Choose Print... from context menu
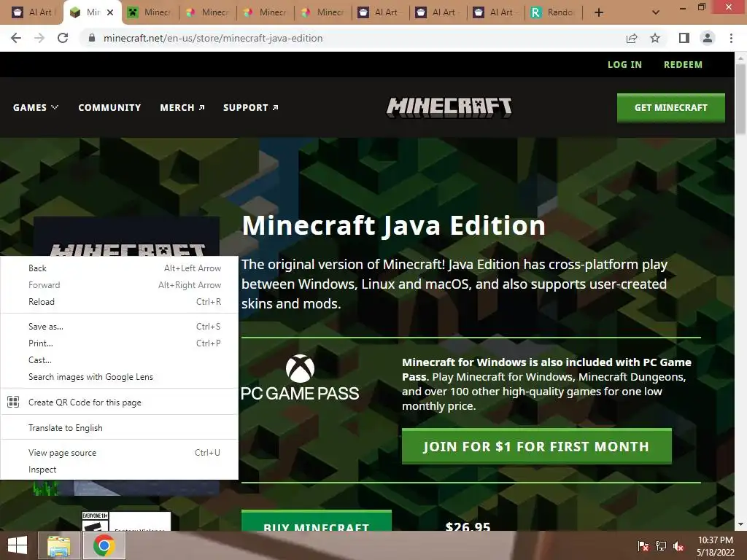This screenshot has height=560, width=747. pyautogui.click(x=119, y=343)
